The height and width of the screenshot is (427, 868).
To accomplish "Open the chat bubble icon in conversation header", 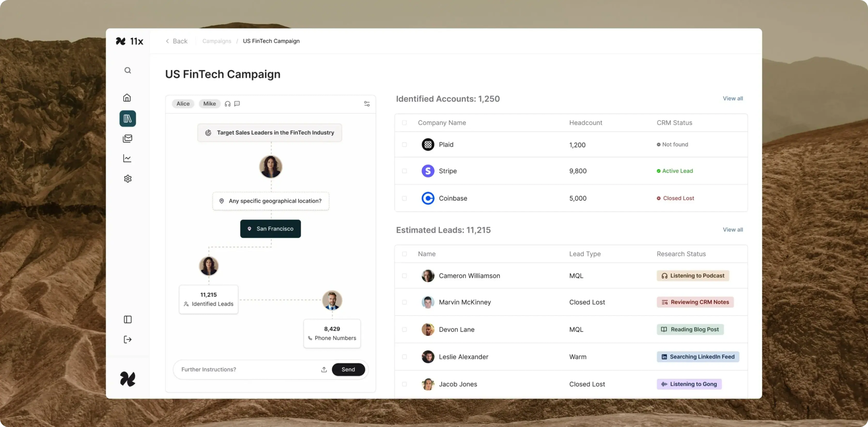I will coord(237,104).
